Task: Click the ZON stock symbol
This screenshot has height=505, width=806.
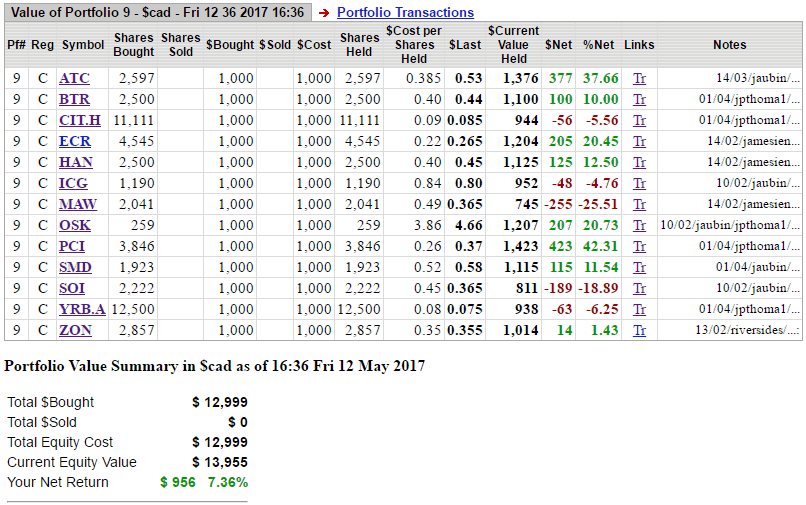Action: click(x=75, y=330)
